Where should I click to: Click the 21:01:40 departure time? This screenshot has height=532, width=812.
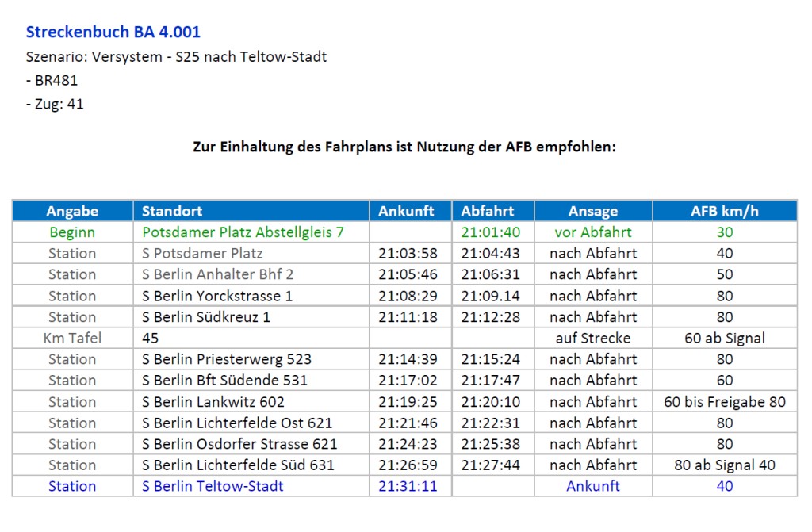coord(491,232)
